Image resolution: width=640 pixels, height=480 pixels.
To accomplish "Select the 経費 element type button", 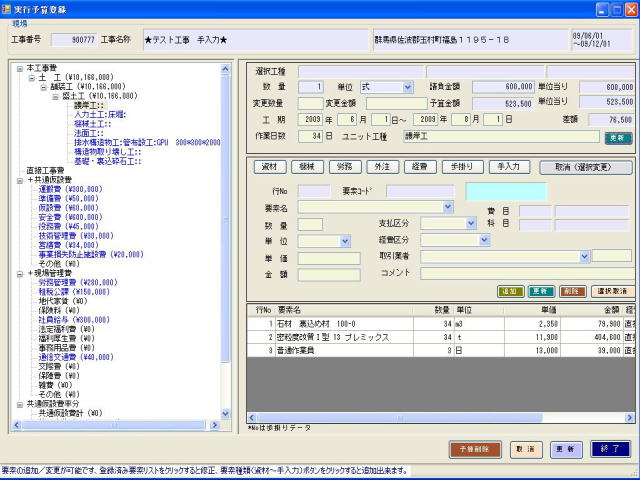I will pyautogui.click(x=420, y=167).
